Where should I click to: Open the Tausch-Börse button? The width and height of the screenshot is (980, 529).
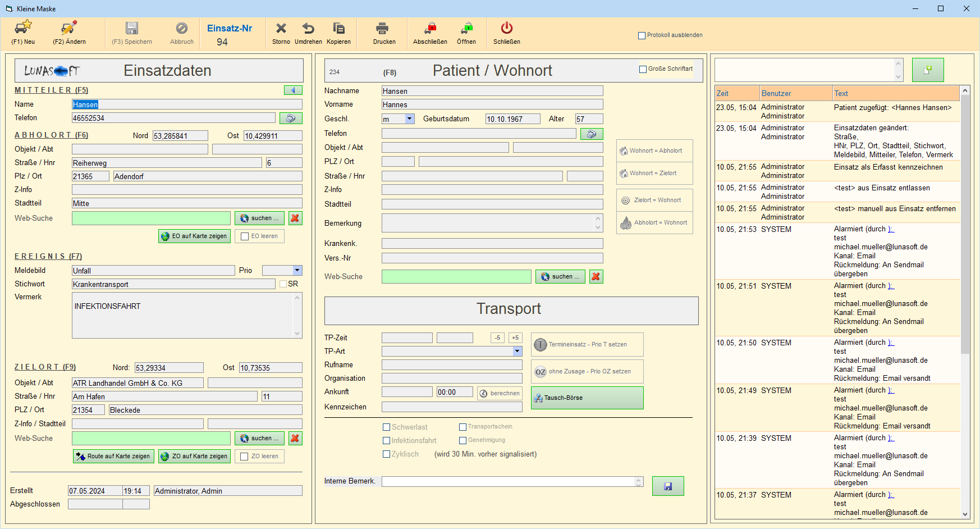pos(587,398)
